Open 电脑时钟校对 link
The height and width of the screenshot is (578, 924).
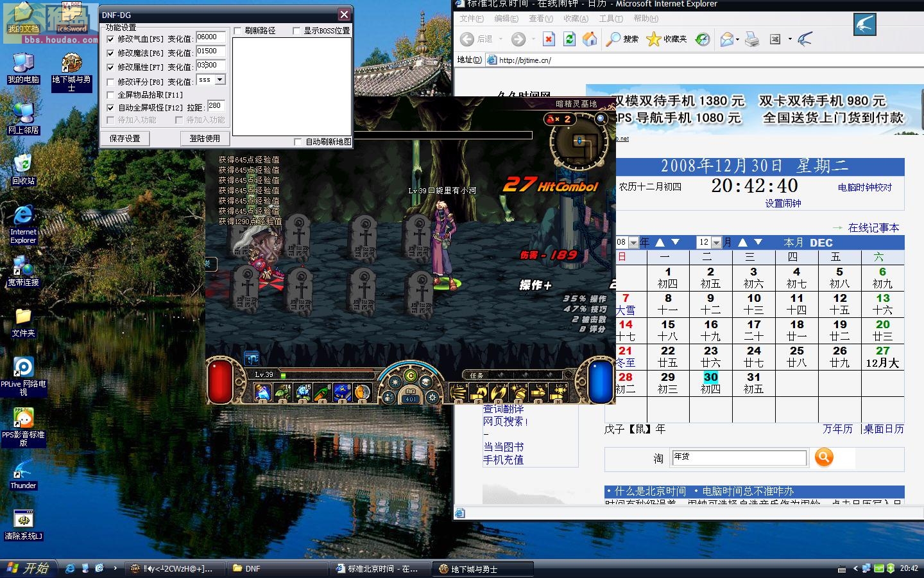click(x=865, y=188)
